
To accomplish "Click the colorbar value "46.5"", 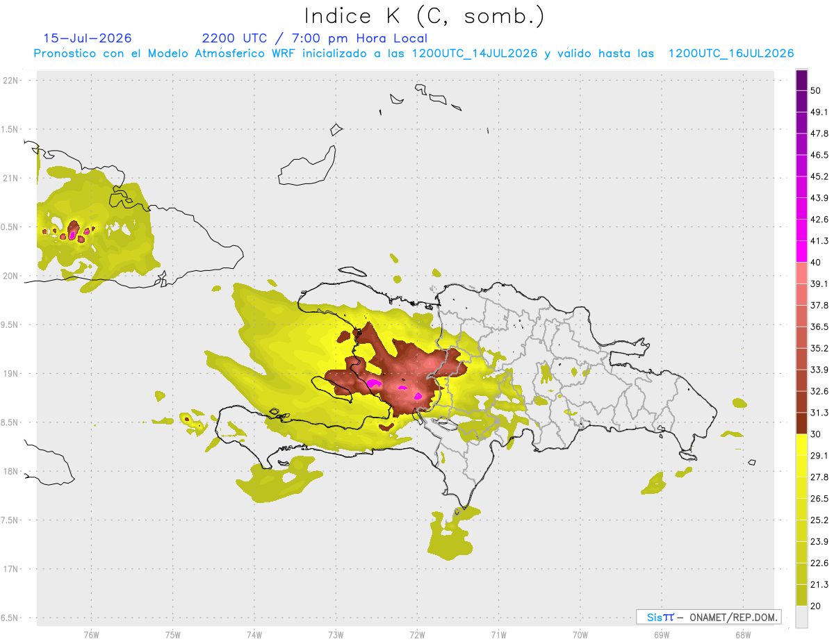I will tap(819, 155).
